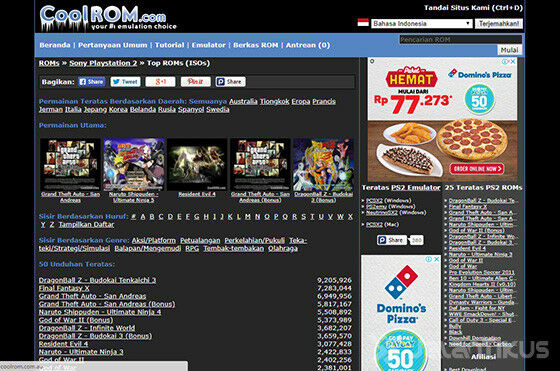This screenshot has width=560, height=371.
Task: Browse ROMs by letter A
Action: pyautogui.click(x=143, y=216)
